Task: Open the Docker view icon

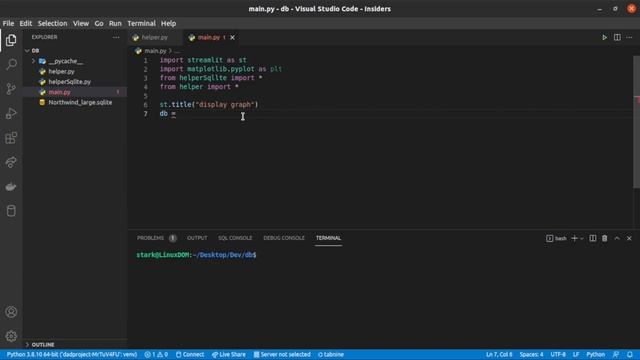Action: pyautogui.click(x=11, y=187)
